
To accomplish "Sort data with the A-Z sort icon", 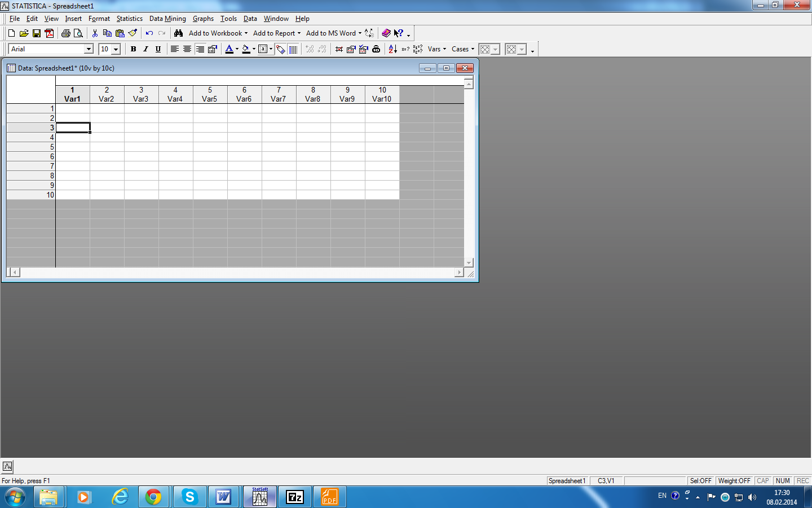I will (393, 49).
